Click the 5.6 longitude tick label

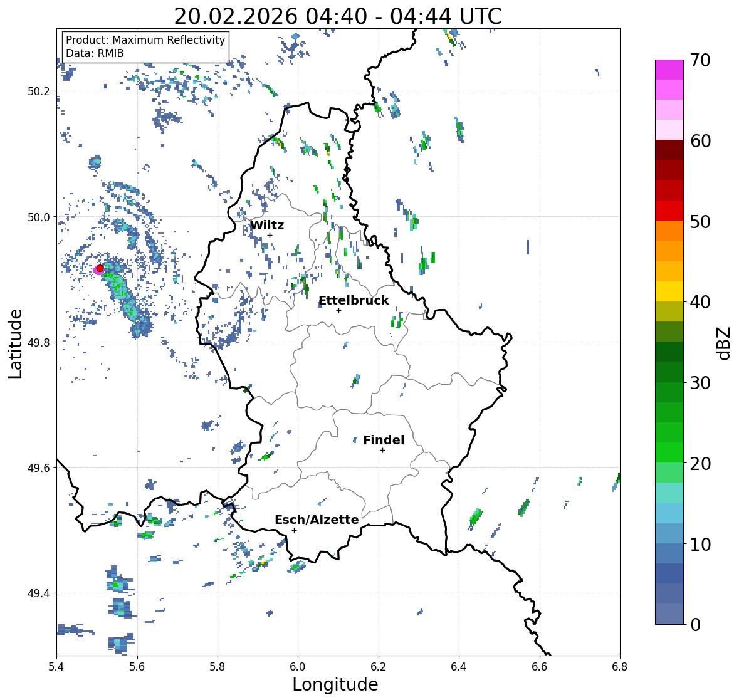[137, 667]
